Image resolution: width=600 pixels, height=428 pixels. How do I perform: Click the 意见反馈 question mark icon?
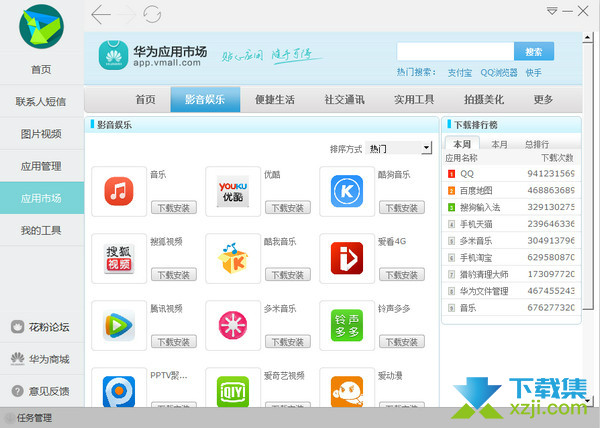pos(18,391)
